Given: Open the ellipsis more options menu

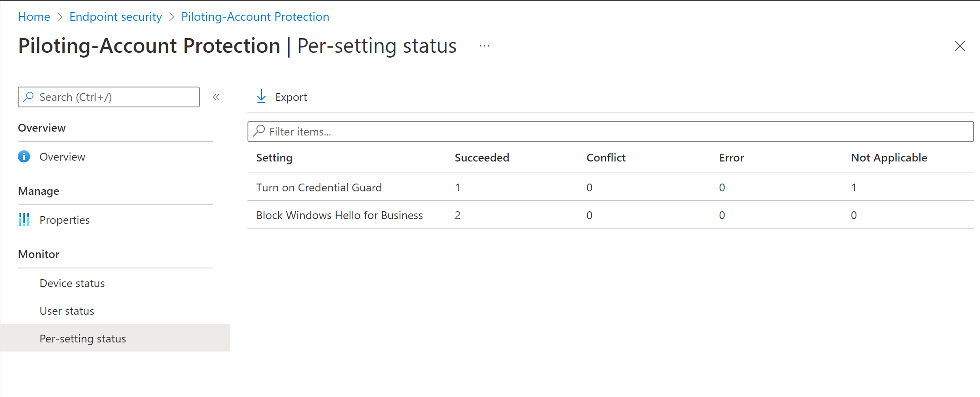Looking at the screenshot, I should coord(485,46).
